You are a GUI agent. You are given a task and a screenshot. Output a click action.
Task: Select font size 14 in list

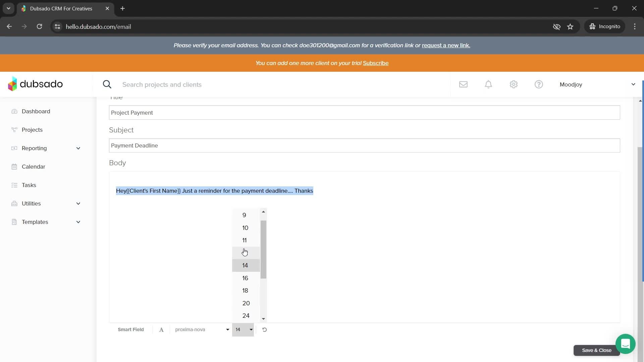pos(246,265)
